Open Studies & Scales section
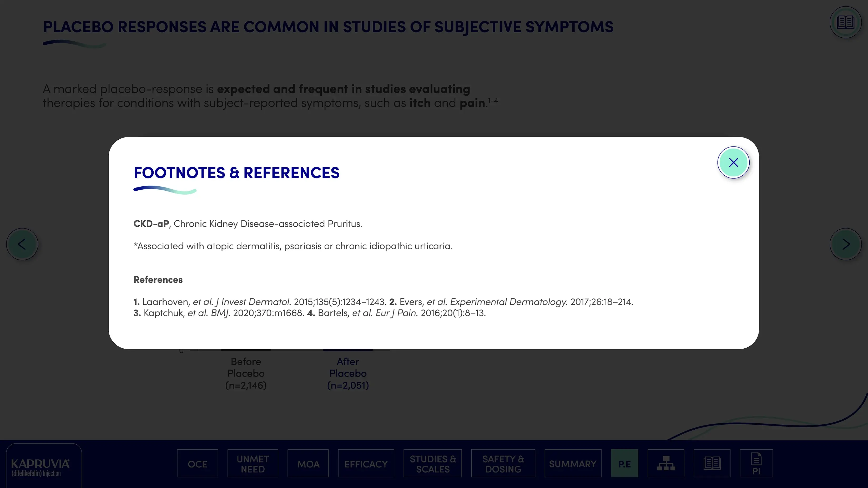The image size is (868, 488). click(x=433, y=464)
